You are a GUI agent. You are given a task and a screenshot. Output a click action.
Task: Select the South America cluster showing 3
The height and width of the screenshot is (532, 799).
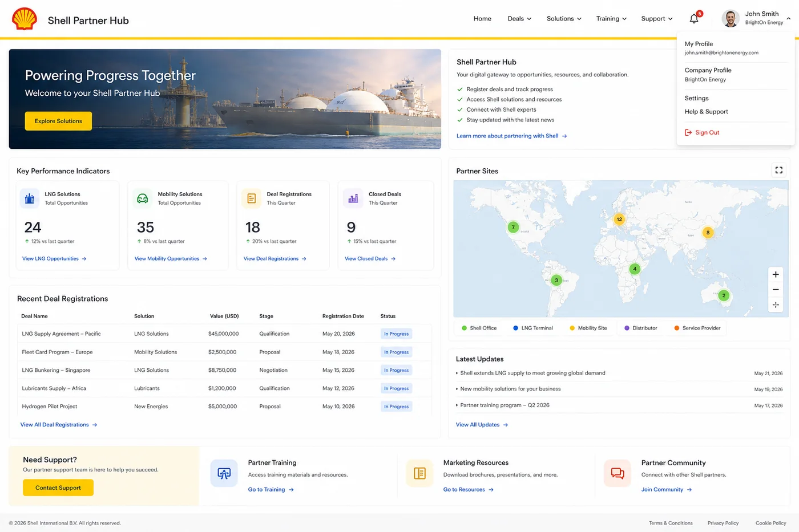coord(556,280)
